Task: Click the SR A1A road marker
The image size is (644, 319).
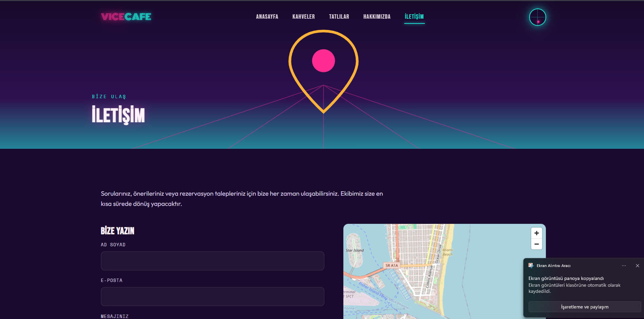Action: point(392,265)
